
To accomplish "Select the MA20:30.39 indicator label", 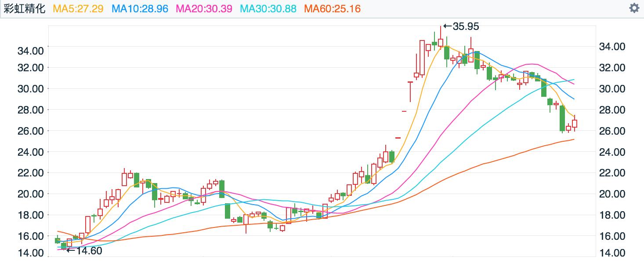I will tap(204, 8).
